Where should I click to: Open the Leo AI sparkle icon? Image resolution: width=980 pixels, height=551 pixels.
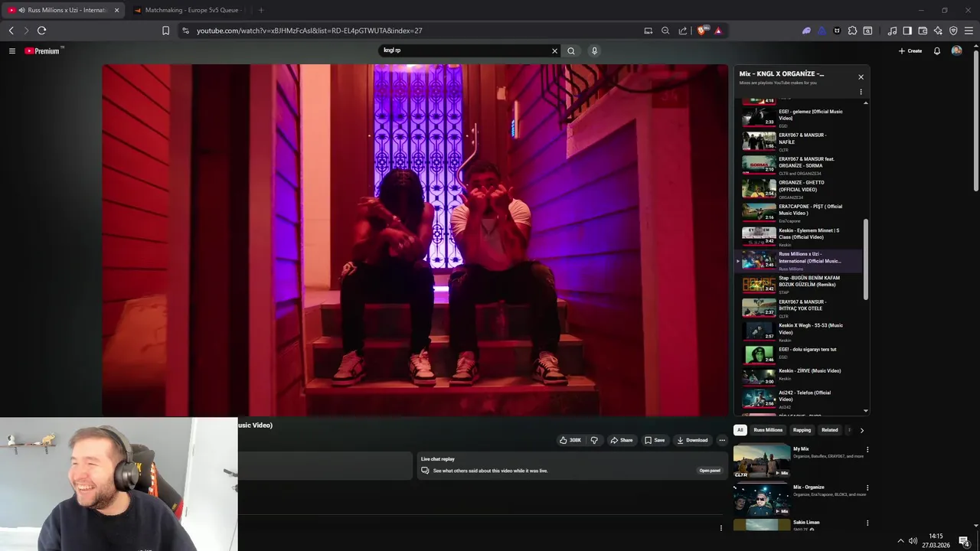click(x=938, y=31)
